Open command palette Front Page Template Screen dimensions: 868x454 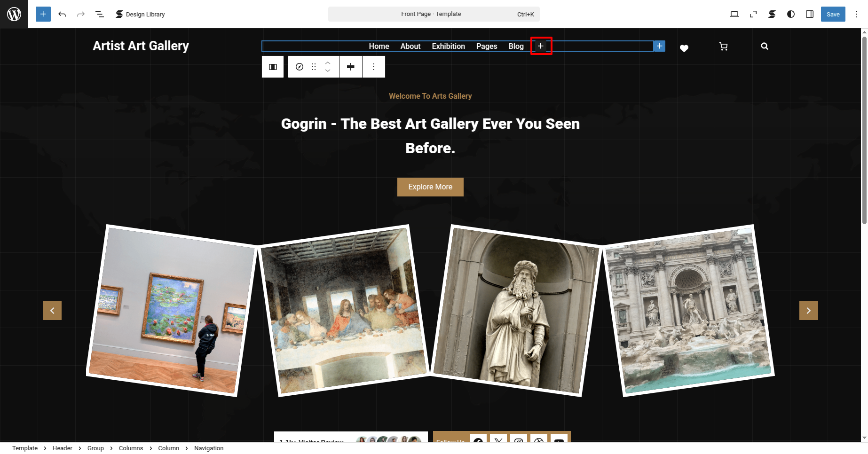pyautogui.click(x=434, y=14)
